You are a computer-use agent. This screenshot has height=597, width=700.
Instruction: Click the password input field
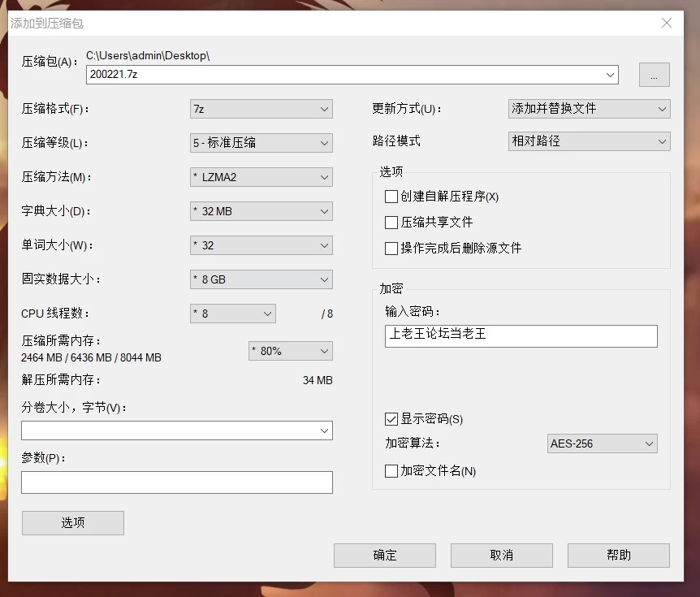[521, 336]
